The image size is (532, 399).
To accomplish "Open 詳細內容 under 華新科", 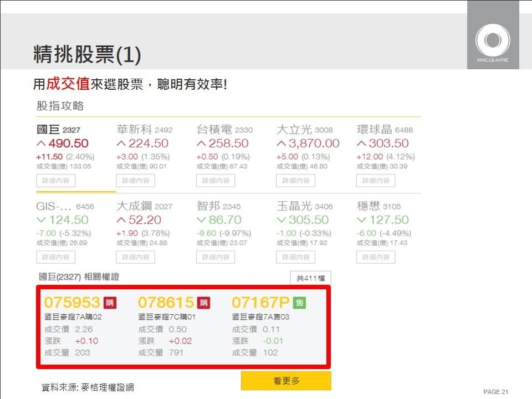I will [x=135, y=181].
